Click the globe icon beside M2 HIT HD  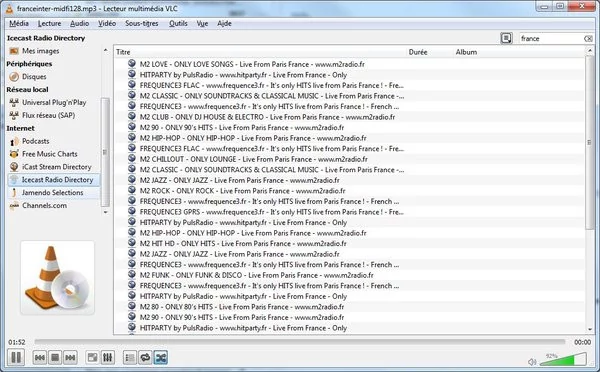point(132,242)
